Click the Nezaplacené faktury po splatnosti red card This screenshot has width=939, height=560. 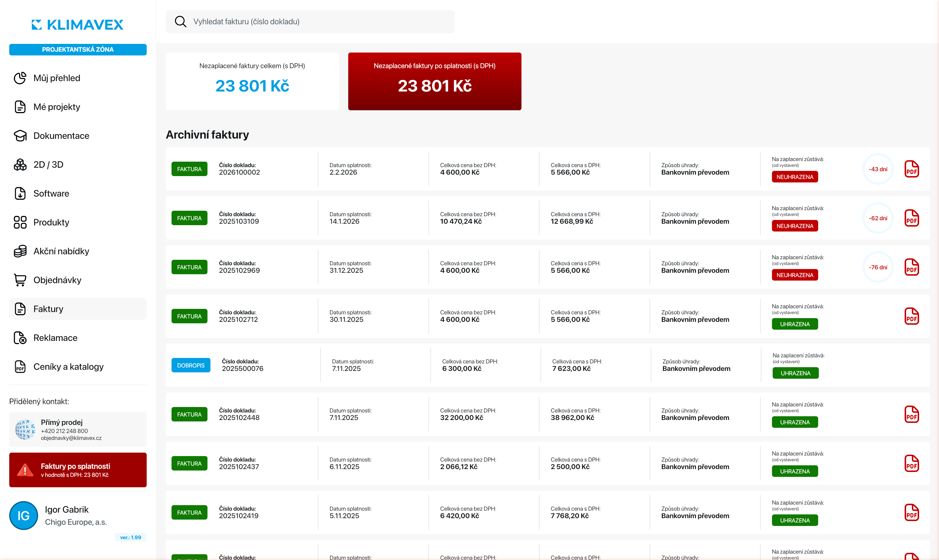pos(434,81)
